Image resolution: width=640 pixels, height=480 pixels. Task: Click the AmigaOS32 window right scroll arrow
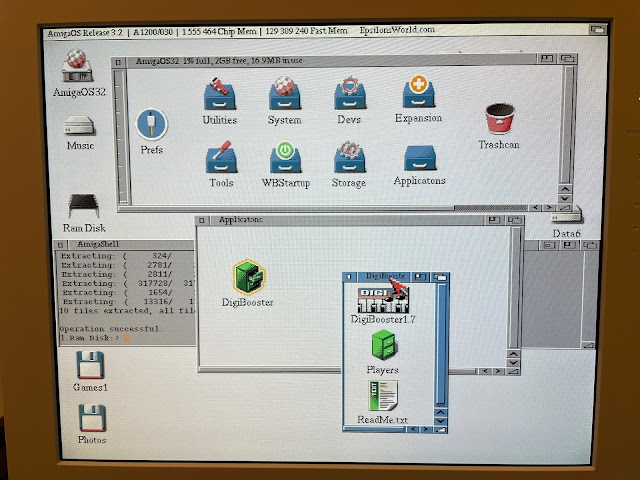click(550, 208)
